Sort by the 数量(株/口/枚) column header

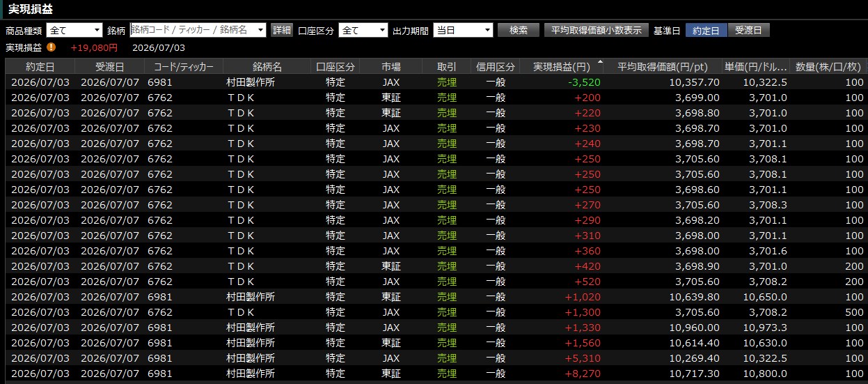828,67
